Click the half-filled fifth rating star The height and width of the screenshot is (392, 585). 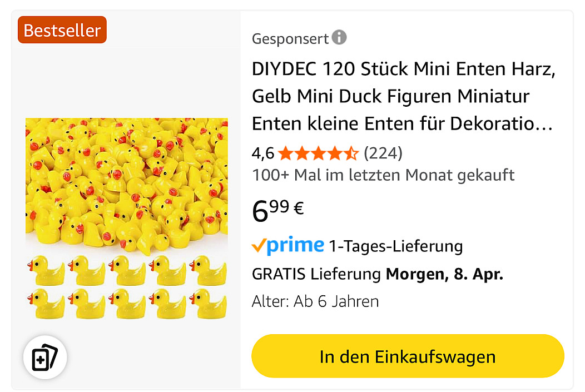coord(352,153)
